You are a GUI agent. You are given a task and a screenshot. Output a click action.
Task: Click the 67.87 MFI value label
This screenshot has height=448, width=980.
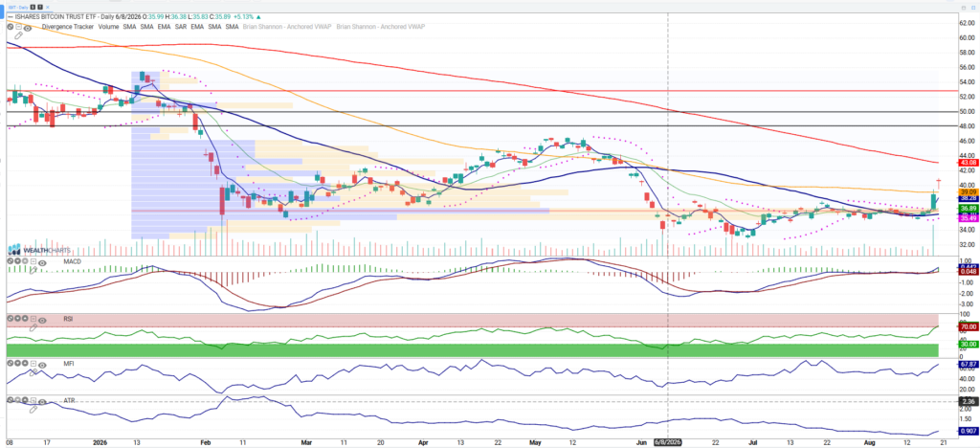pyautogui.click(x=969, y=365)
